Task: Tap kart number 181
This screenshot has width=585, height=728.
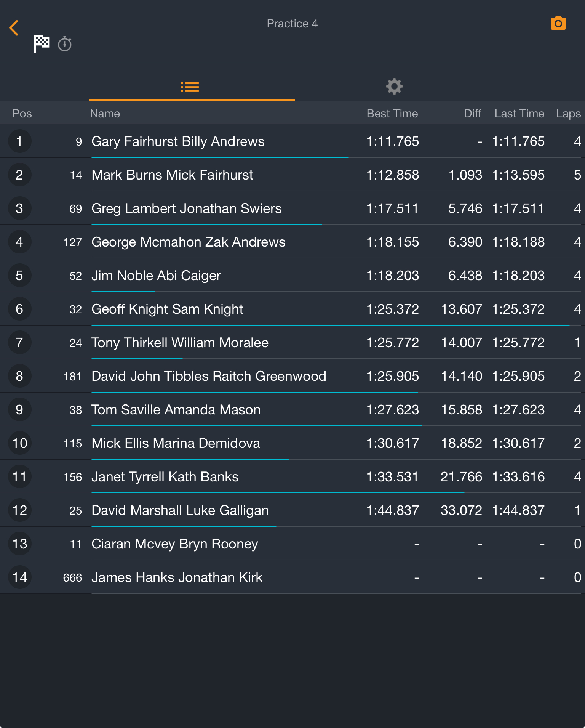Action: pos(73,377)
